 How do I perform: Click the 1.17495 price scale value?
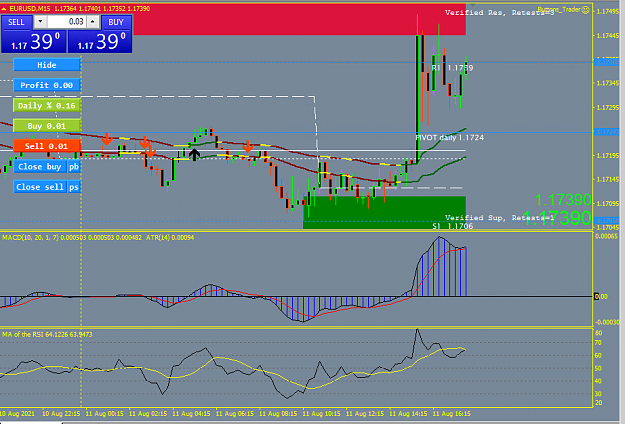point(607,12)
